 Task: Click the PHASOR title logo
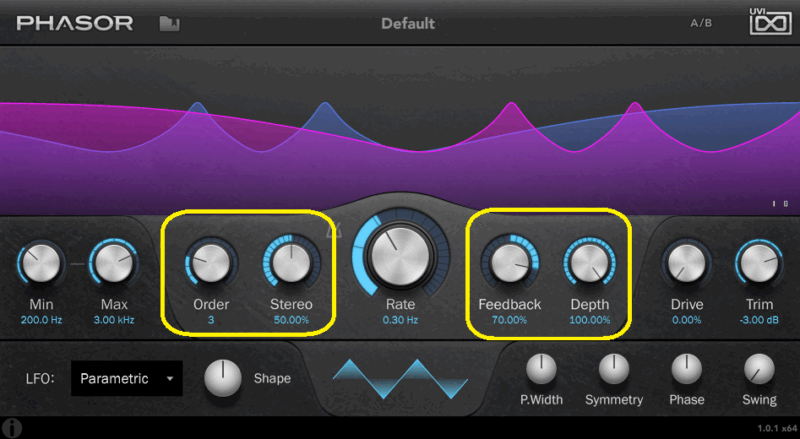(75, 23)
